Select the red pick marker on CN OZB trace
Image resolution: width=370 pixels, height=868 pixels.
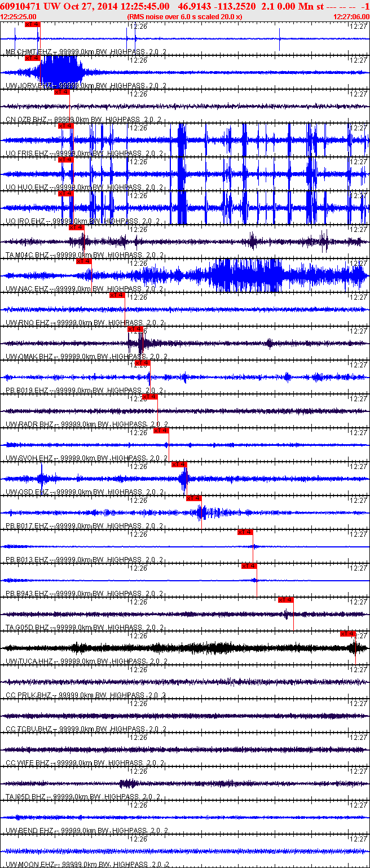pos(61,92)
